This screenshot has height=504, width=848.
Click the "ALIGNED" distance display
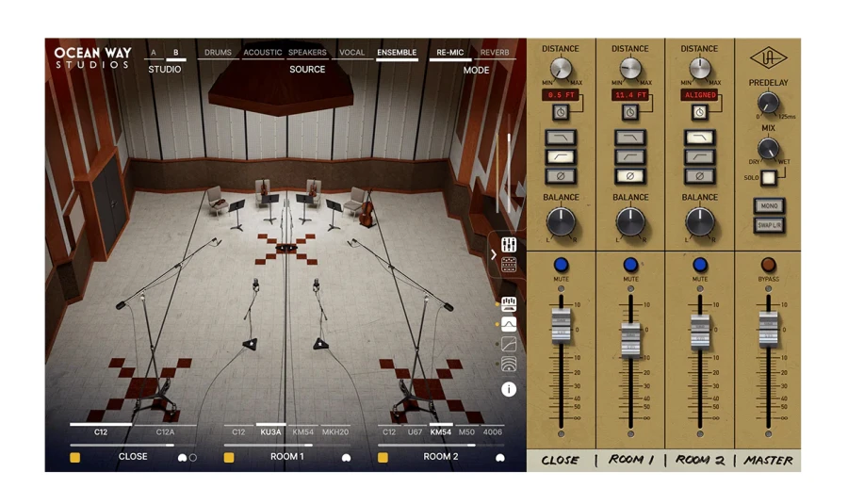point(699,95)
